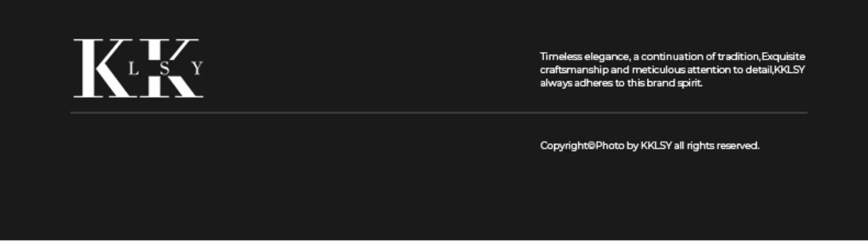Click the copyright © symbol

pyautogui.click(x=592, y=146)
